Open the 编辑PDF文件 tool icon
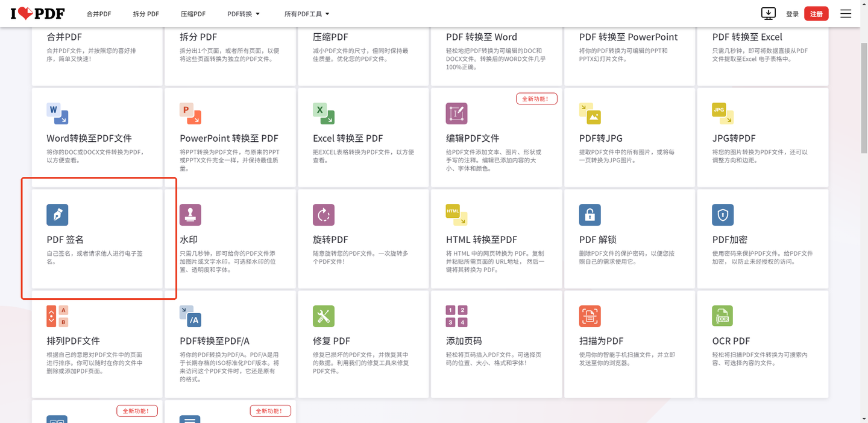 (x=457, y=113)
